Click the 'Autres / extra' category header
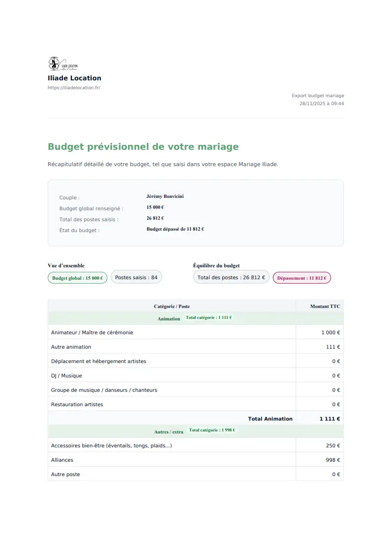The width and height of the screenshot is (392, 554). [169, 432]
